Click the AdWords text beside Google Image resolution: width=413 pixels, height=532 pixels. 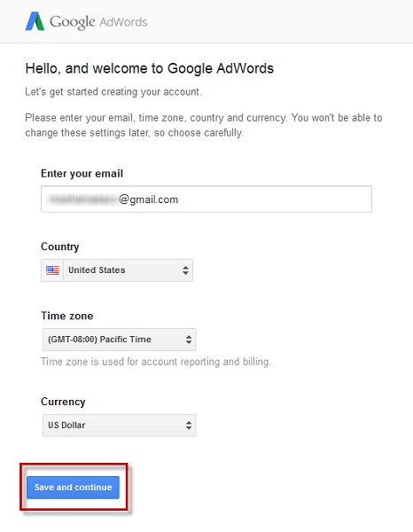pos(123,22)
